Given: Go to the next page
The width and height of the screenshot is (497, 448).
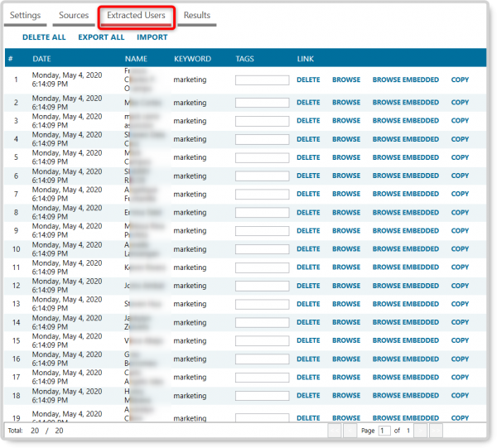Looking at the screenshot, I should [421, 431].
